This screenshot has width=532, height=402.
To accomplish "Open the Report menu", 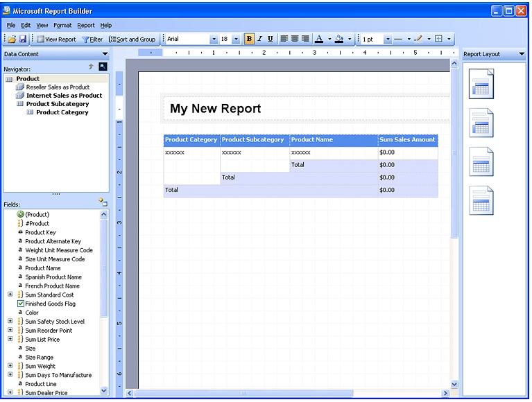I will click(86, 25).
